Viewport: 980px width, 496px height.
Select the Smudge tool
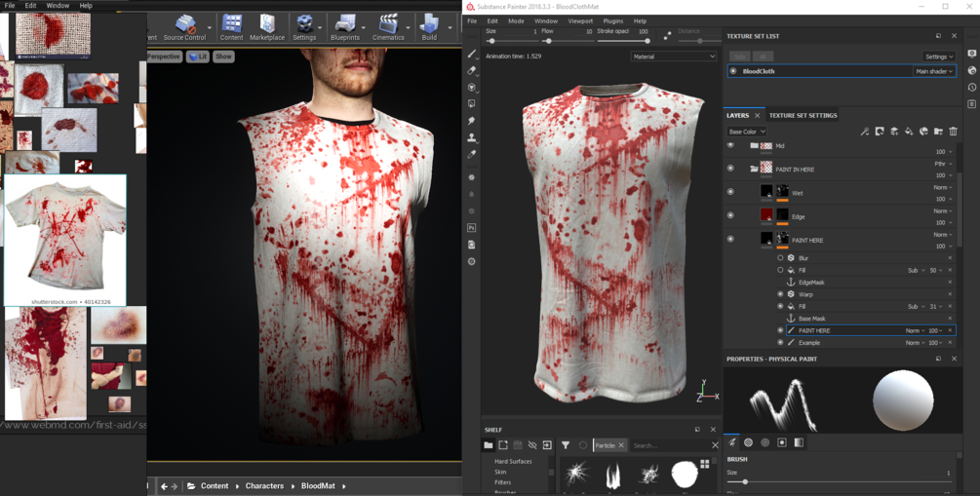pyautogui.click(x=472, y=121)
